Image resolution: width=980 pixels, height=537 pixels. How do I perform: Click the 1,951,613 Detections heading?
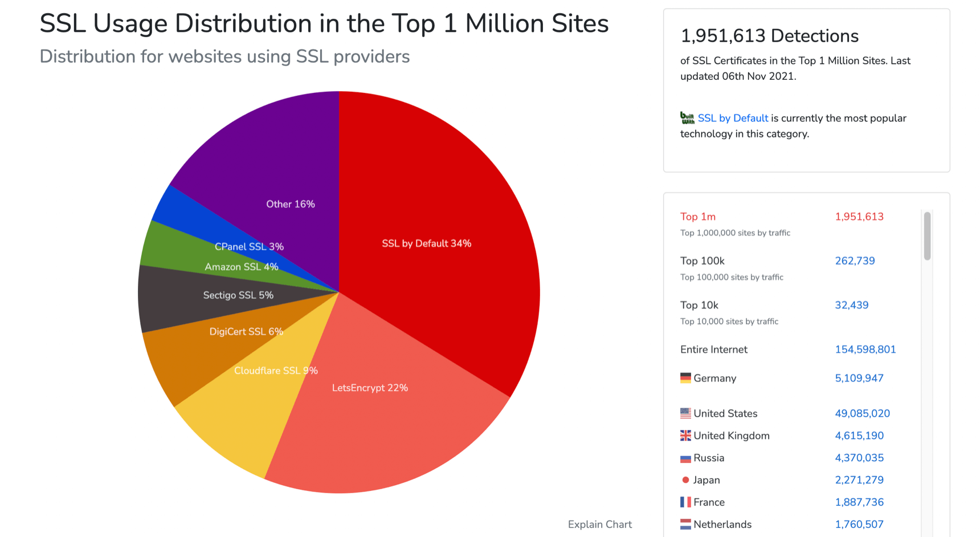tap(769, 36)
